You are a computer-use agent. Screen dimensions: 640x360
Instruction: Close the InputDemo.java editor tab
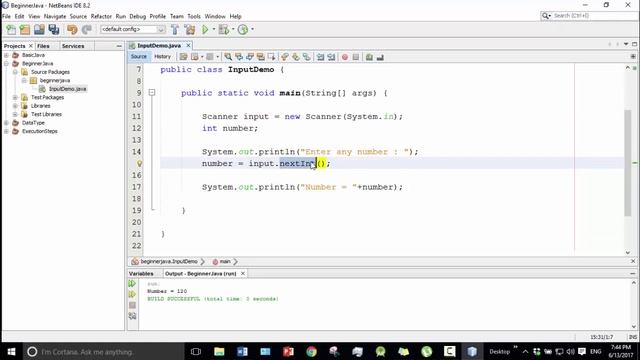click(x=188, y=45)
